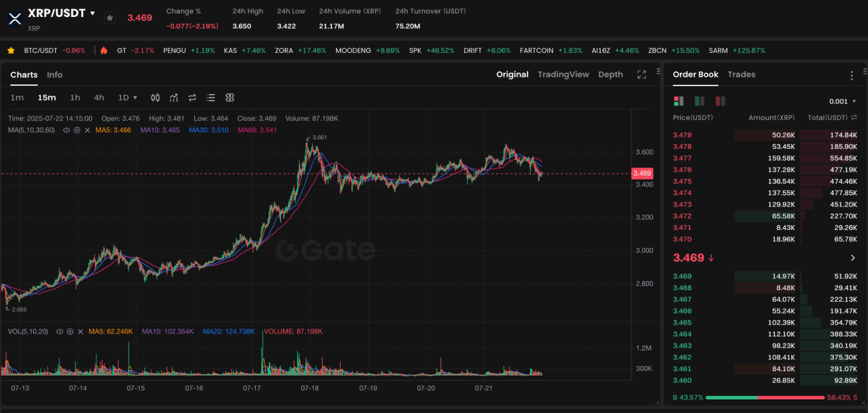Screen dimensions: 868x413
Task: Switch to TradingView chart mode
Action: pyautogui.click(x=563, y=74)
